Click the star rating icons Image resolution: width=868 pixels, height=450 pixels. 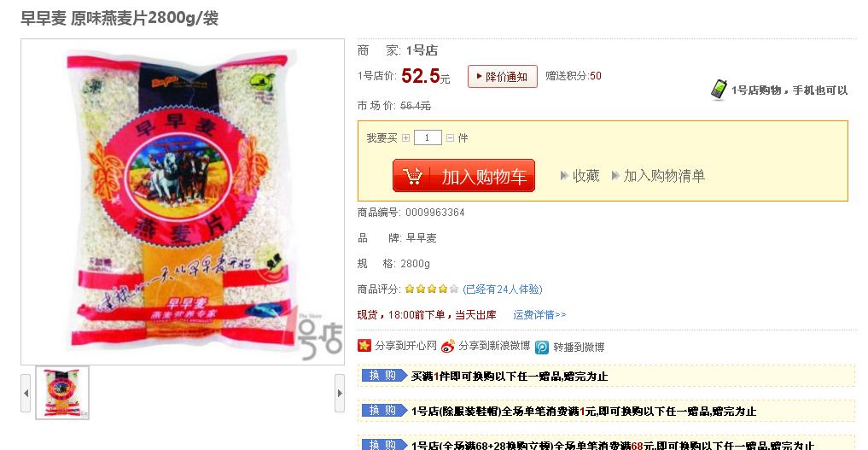(432, 289)
